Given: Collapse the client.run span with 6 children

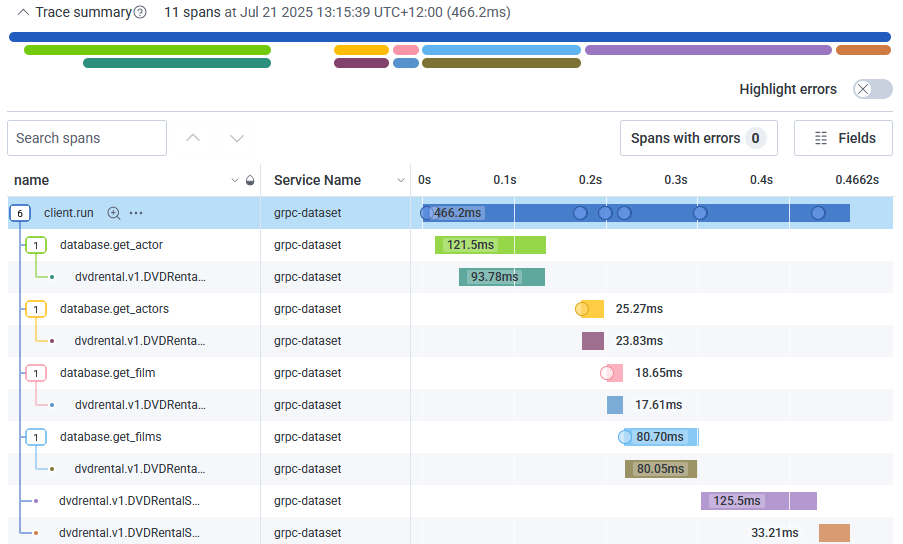Looking at the screenshot, I should [x=20, y=213].
